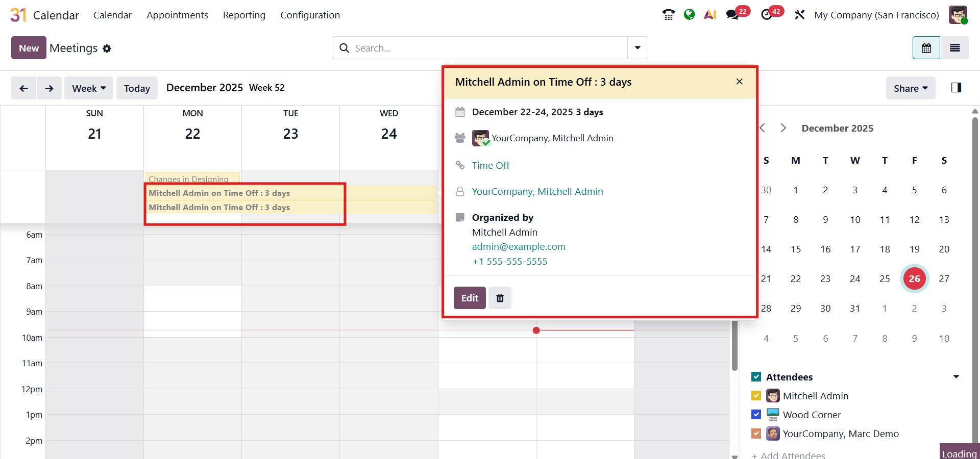
Task: Expand the Share dropdown
Action: click(910, 88)
